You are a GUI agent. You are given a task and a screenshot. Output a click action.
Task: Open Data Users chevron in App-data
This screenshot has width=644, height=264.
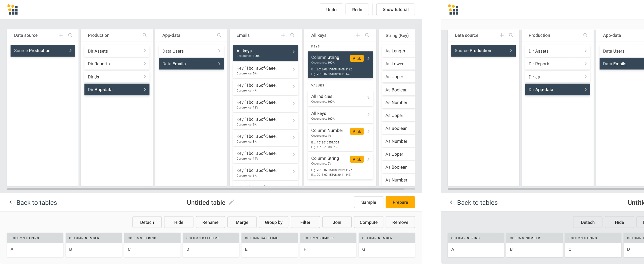point(219,51)
